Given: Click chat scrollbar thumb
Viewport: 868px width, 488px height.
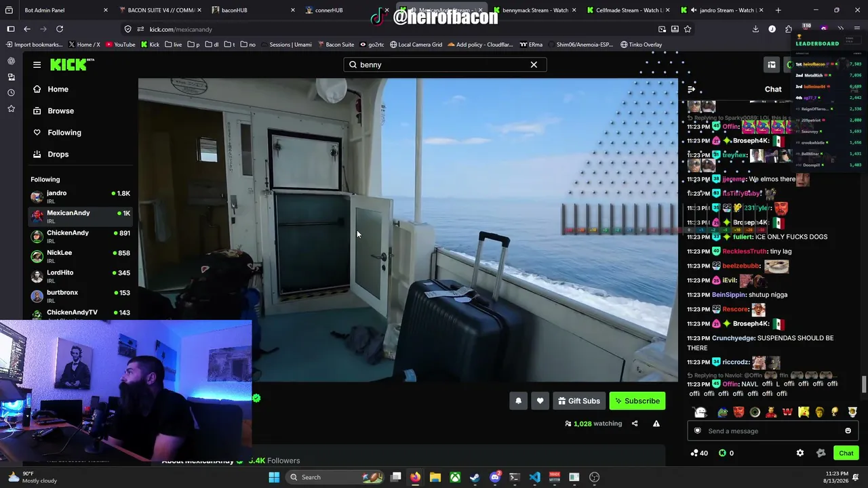Looking at the screenshot, I should [863, 384].
